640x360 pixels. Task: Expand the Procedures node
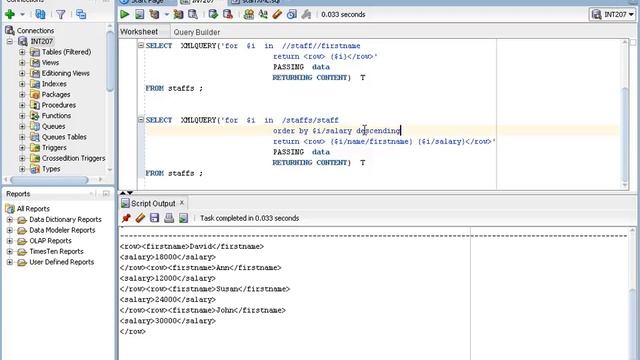click(22, 105)
